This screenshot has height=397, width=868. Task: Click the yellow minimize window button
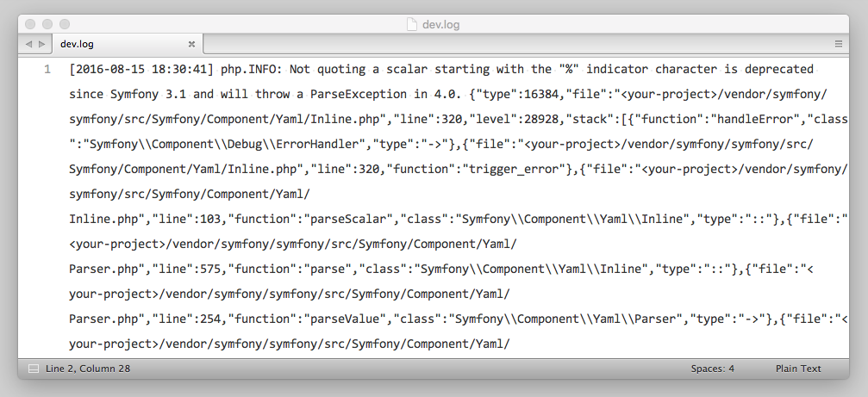pos(47,24)
